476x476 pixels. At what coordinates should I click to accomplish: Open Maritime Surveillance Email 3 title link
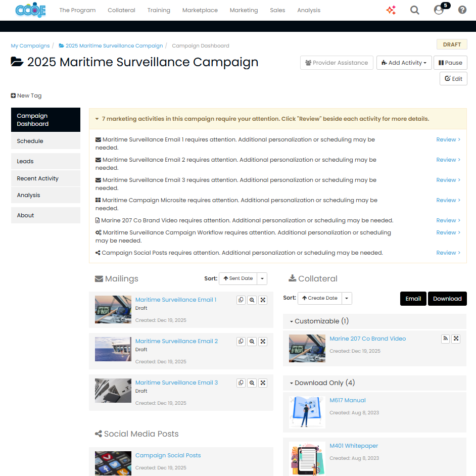coord(176,383)
